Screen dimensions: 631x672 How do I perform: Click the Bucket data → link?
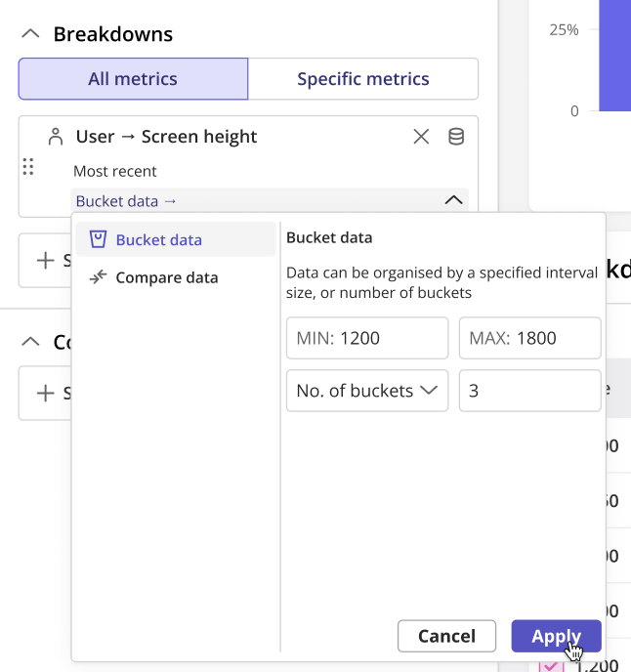126,201
